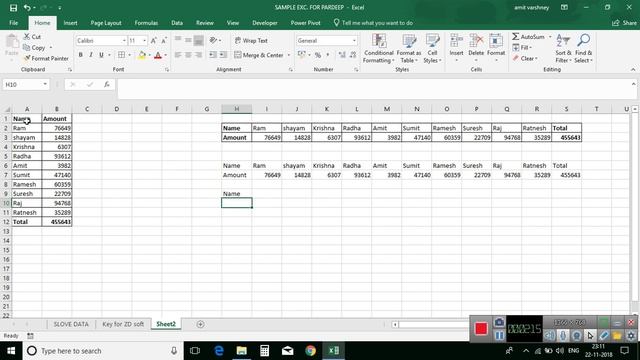Image resolution: width=640 pixels, height=360 pixels.
Task: Increase decimal places
Action: coord(342,55)
